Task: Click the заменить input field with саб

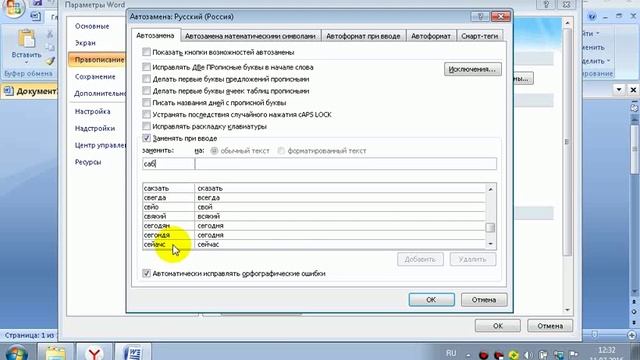Action: 168,164
